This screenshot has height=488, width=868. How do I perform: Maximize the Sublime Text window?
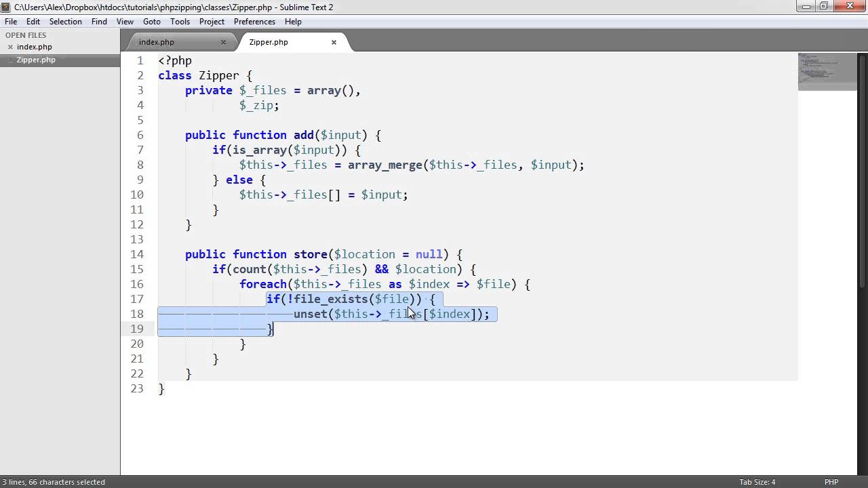pyautogui.click(x=824, y=6)
